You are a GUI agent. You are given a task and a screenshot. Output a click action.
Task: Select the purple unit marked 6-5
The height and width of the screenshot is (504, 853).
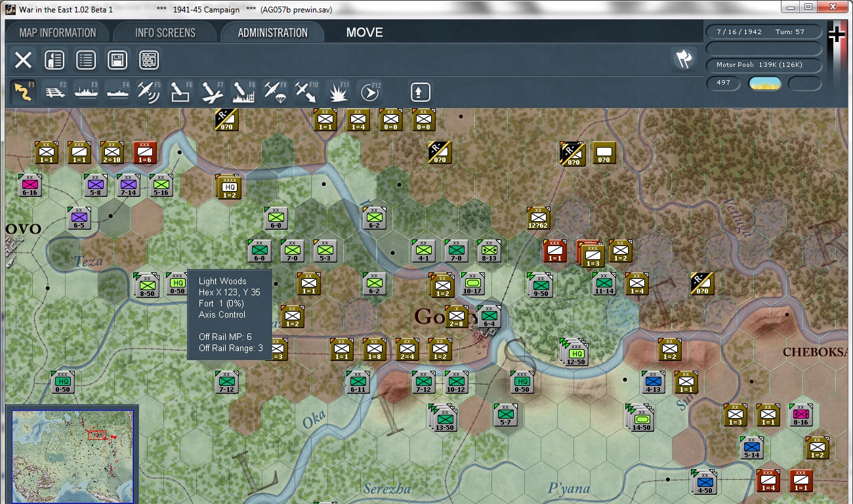coord(79,219)
